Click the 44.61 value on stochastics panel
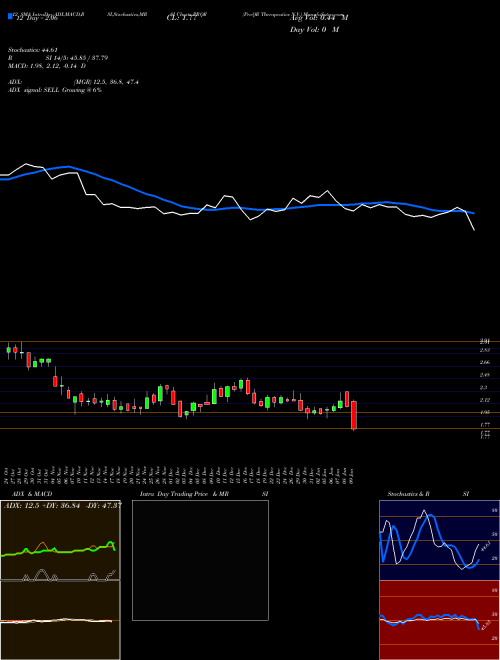 pos(484,547)
